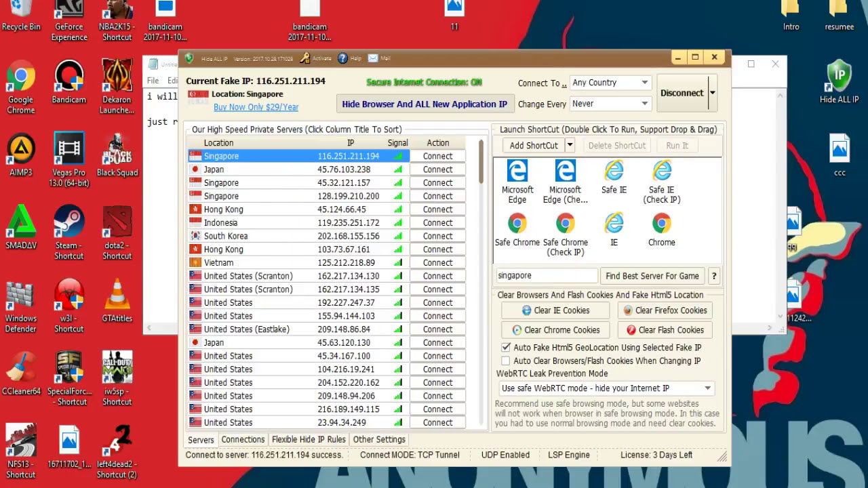Image resolution: width=868 pixels, height=488 pixels.
Task: Click the question mark help button beside game finder
Action: pyautogui.click(x=714, y=276)
